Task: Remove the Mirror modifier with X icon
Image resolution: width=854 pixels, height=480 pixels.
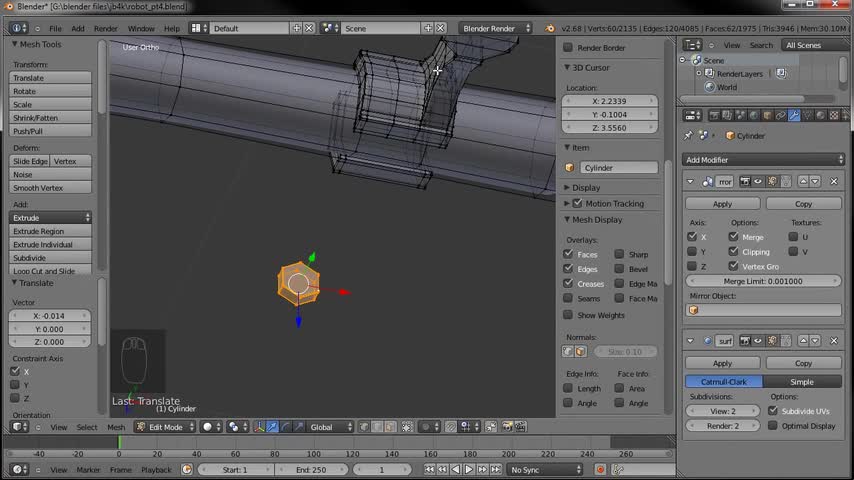Action: coord(834,182)
